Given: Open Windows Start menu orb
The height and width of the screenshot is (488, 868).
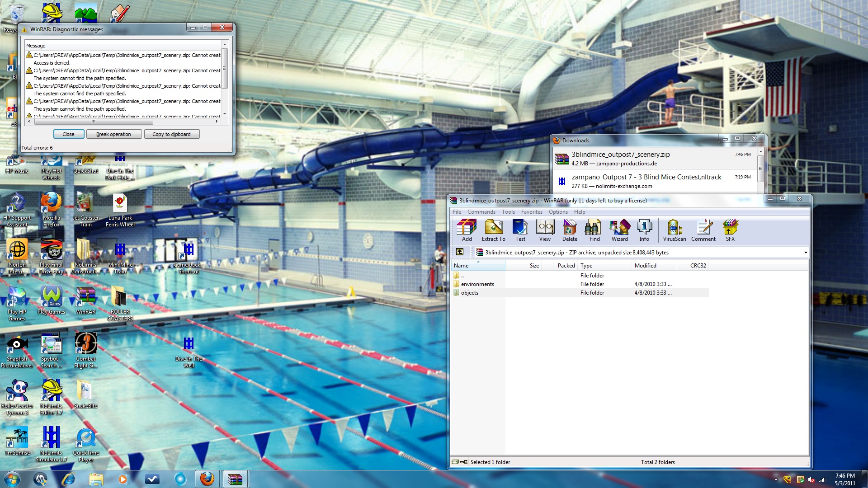Looking at the screenshot, I should [x=12, y=479].
